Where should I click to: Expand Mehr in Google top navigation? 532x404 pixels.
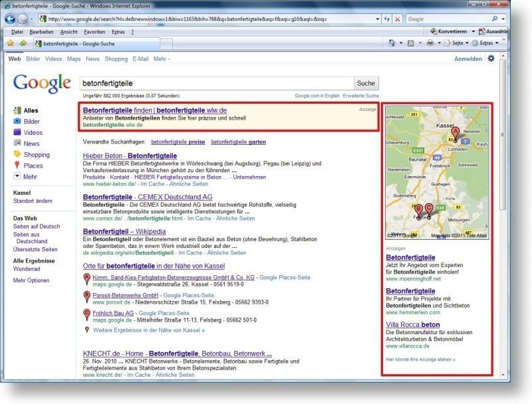coord(162,59)
